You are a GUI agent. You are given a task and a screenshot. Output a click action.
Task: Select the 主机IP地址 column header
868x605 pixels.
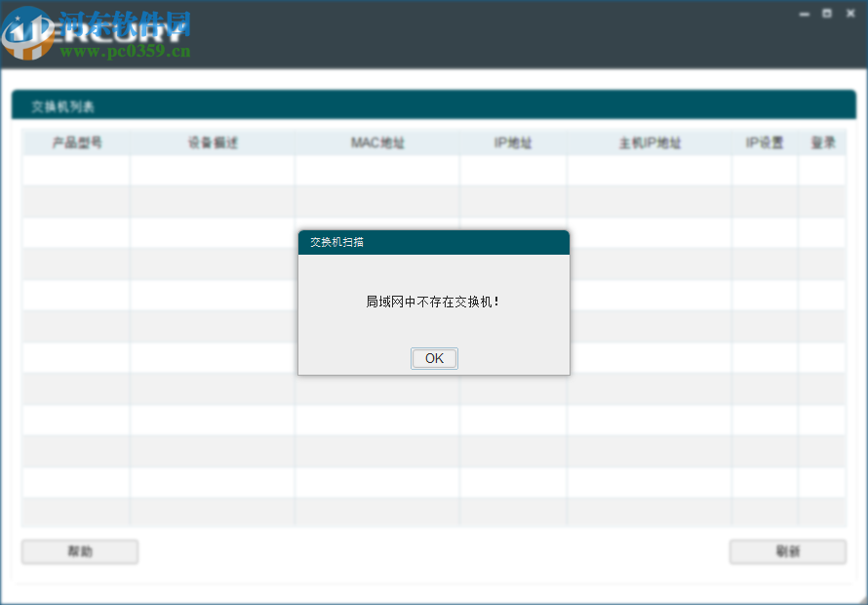pos(650,142)
